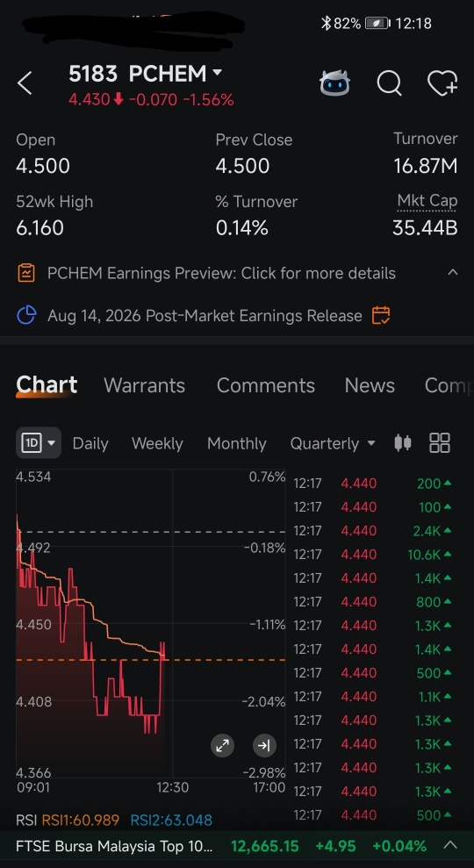Expand Quarterly period dropdown
Image resolution: width=474 pixels, height=868 pixels.
click(x=333, y=443)
